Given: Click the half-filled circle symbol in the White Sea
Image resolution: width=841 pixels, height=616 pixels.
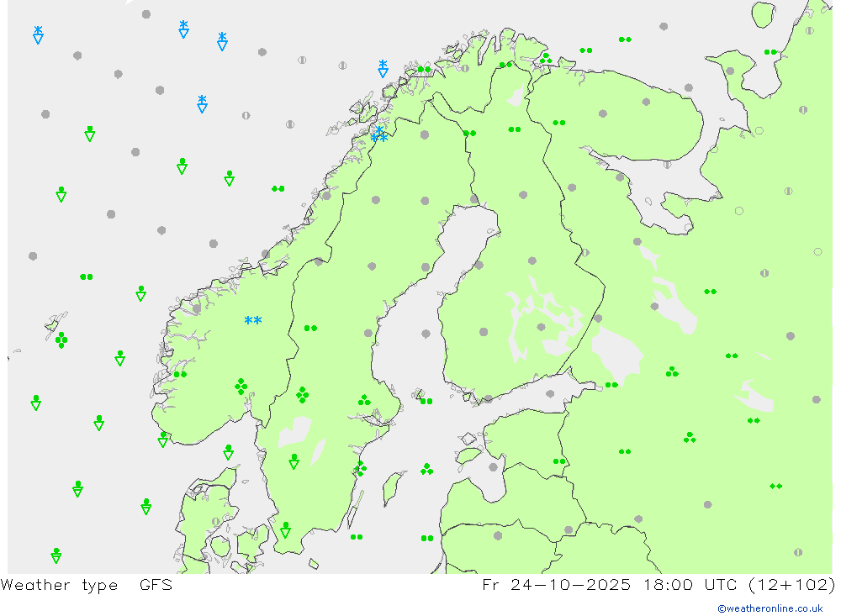Looking at the screenshot, I should (x=667, y=165).
